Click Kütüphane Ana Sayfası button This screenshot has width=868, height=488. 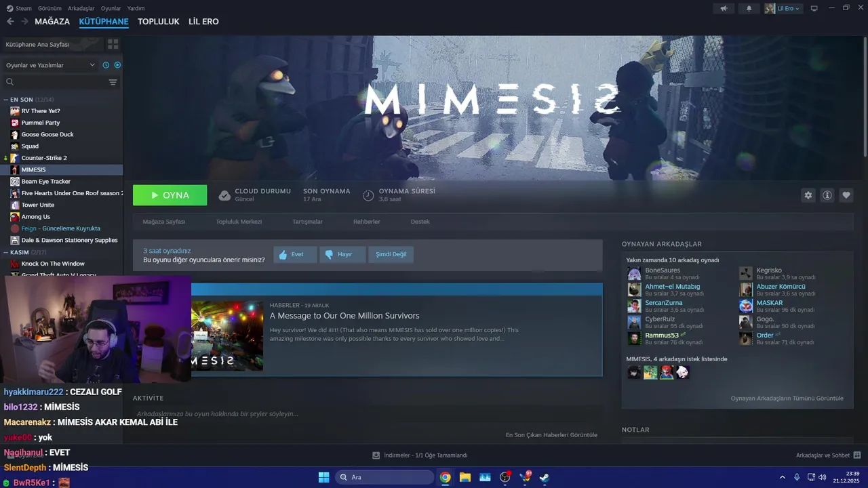(x=52, y=44)
